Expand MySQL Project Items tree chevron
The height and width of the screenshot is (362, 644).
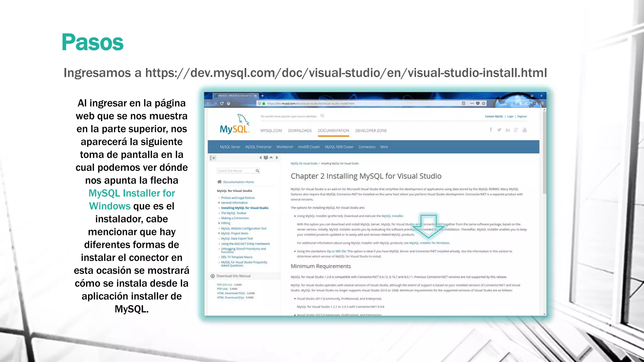click(x=219, y=233)
